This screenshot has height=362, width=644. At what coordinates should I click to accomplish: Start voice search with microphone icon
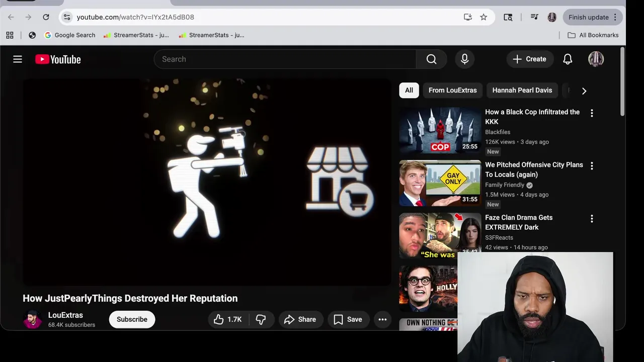pos(465,59)
